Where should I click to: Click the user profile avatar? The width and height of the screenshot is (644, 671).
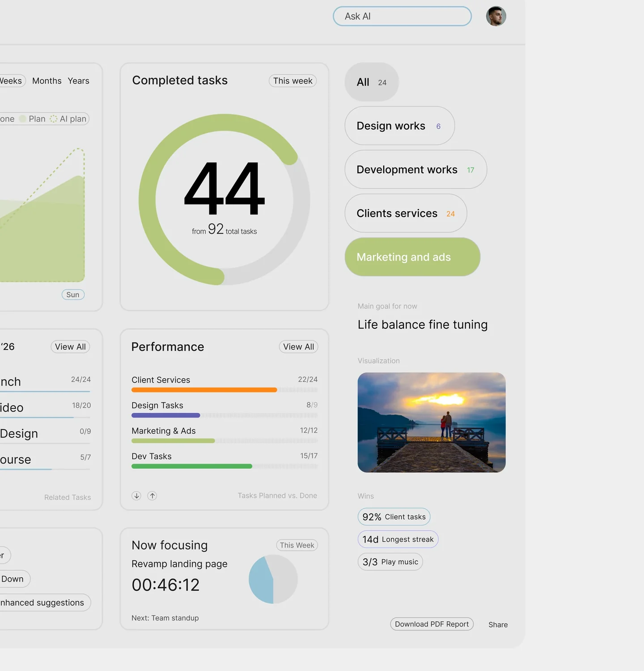click(x=496, y=16)
